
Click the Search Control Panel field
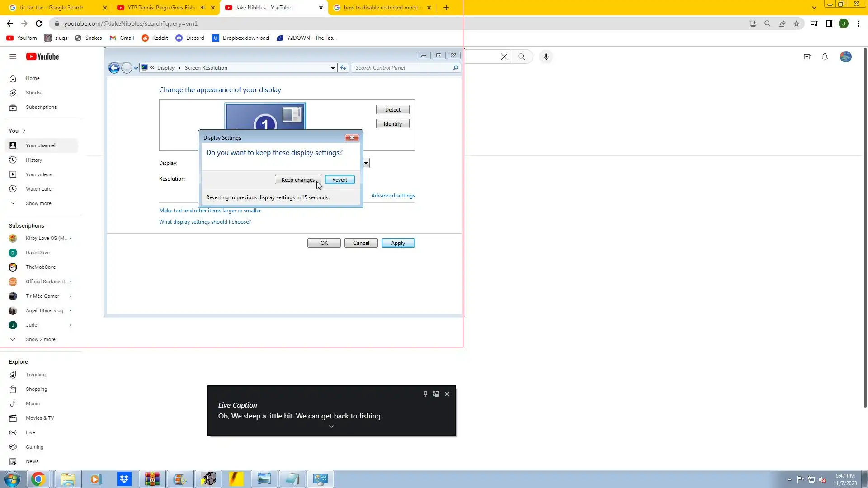pos(402,68)
